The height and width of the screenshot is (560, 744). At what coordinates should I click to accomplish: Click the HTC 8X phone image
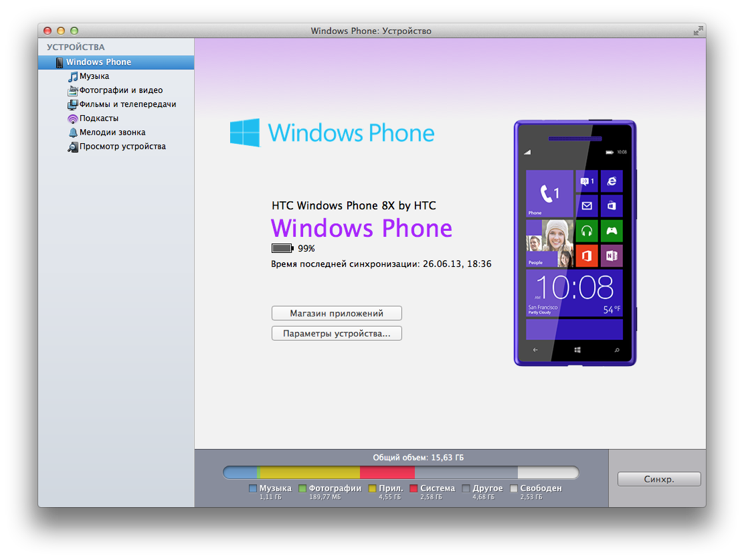(x=575, y=243)
